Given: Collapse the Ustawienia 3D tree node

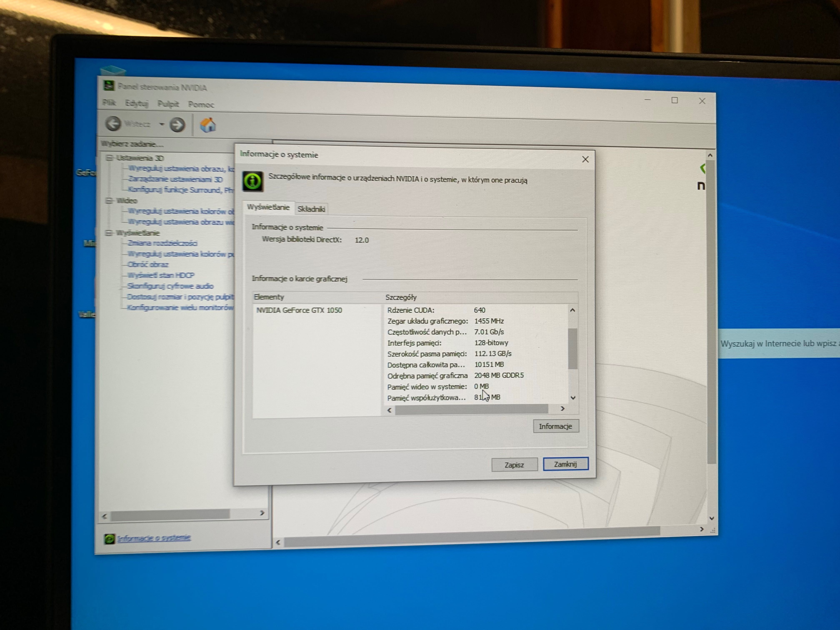Looking at the screenshot, I should coord(109,157).
